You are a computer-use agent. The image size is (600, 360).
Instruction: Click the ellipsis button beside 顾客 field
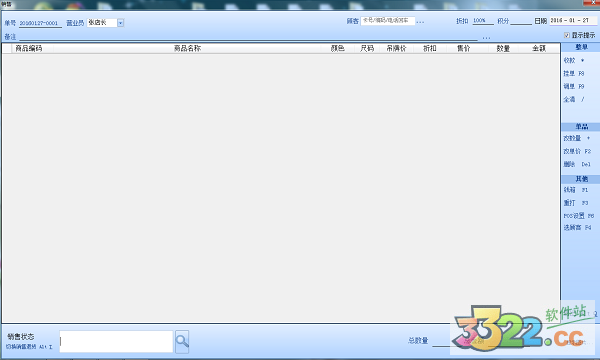(420, 22)
